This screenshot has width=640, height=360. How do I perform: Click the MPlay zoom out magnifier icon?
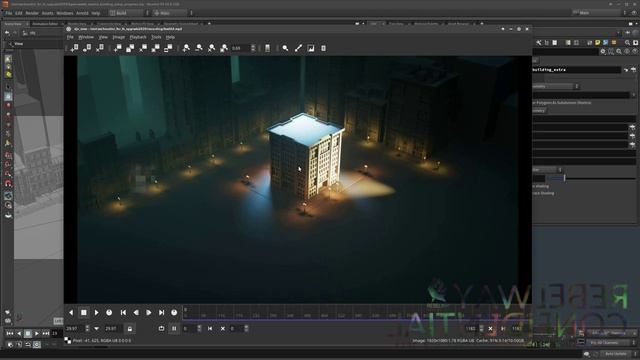199,48
